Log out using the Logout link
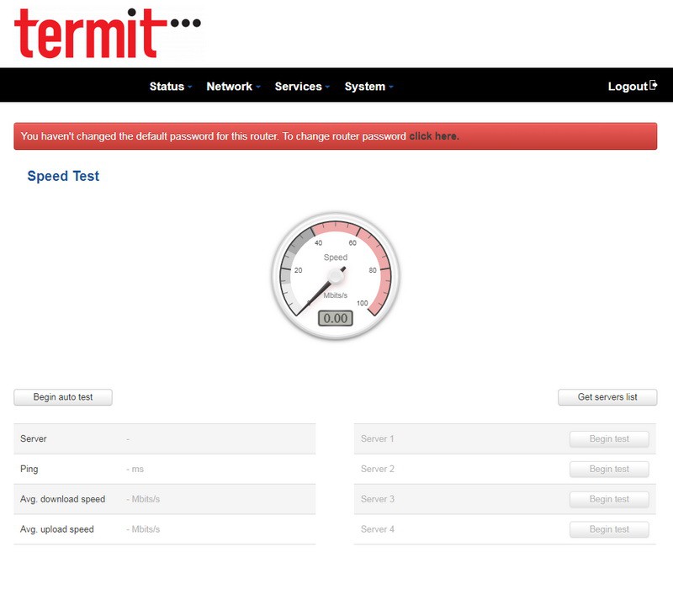Screen dimensions: 673x616 click(628, 87)
